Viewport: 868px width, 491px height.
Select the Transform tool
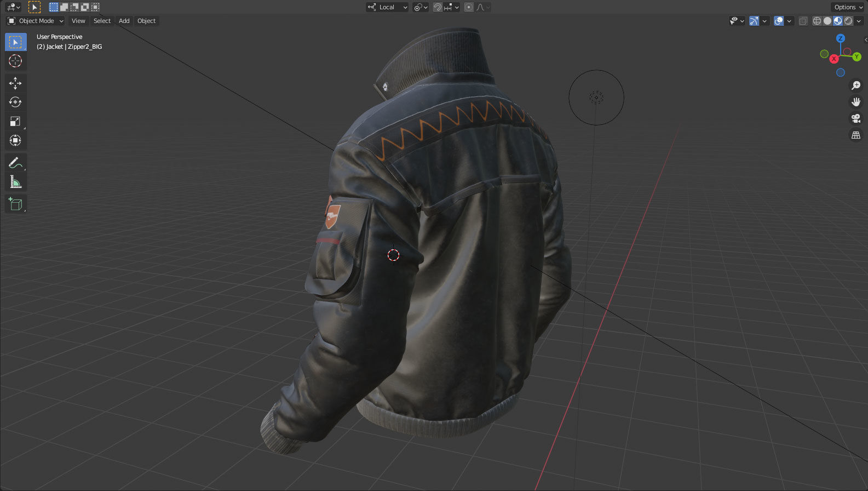[x=15, y=140]
